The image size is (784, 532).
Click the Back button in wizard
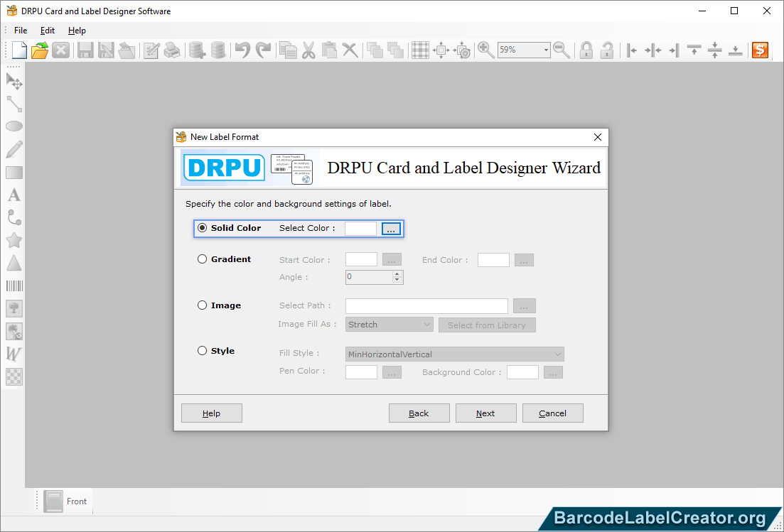click(419, 413)
